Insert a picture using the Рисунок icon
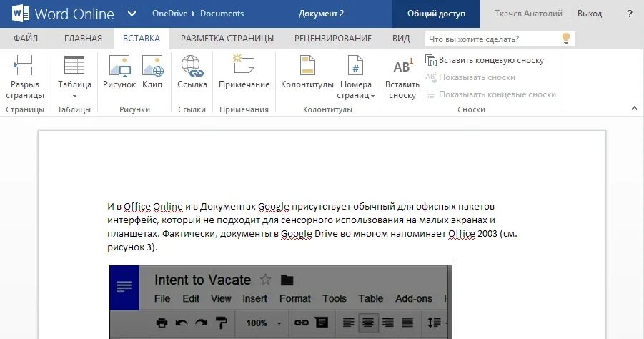This screenshot has height=339, width=644. point(119,72)
